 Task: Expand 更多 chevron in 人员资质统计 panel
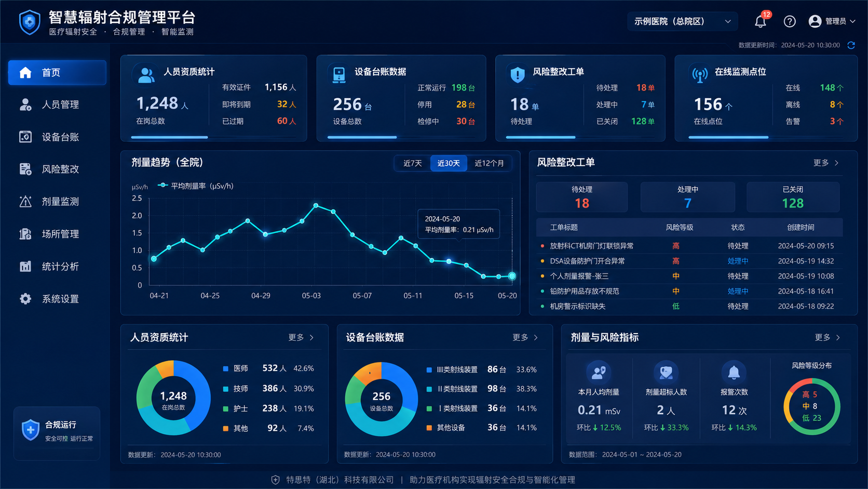(x=312, y=338)
